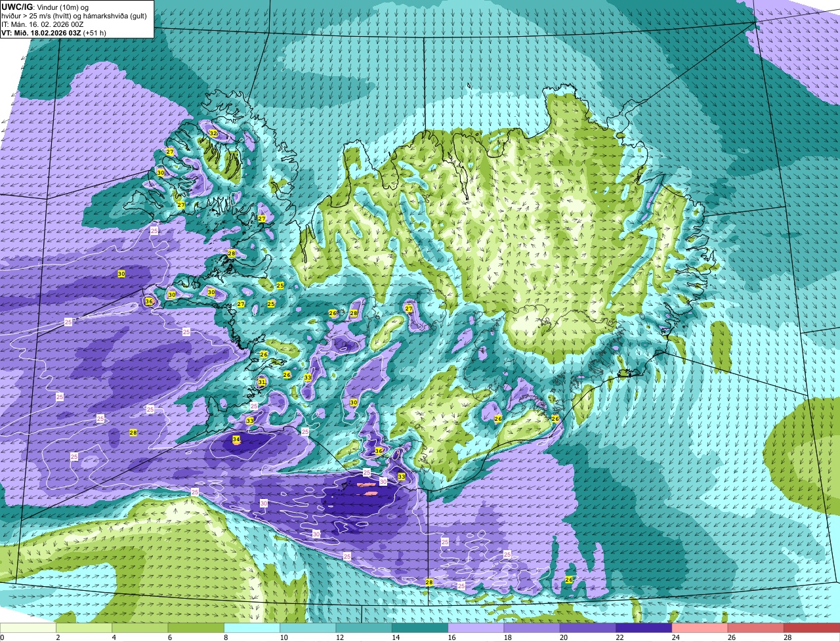Viewport: 840px width, 642px height.
Task: Click the yellow 32 gust marker
Action: point(213,133)
